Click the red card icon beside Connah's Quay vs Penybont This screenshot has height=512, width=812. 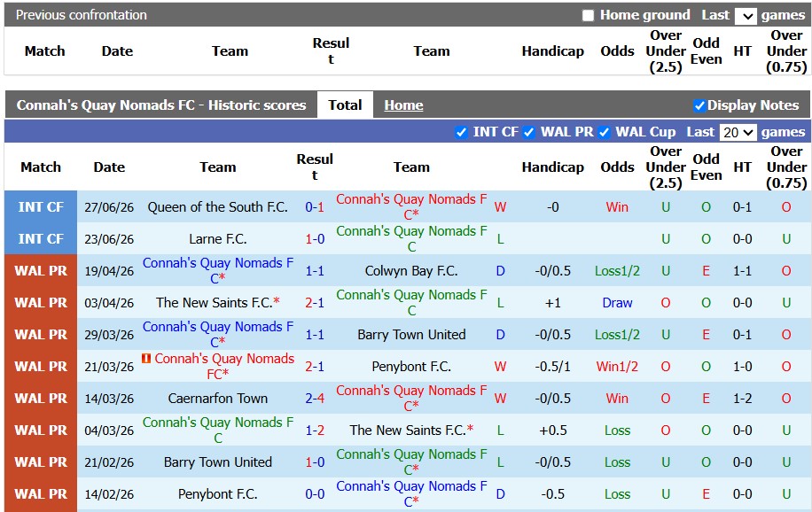(x=146, y=358)
